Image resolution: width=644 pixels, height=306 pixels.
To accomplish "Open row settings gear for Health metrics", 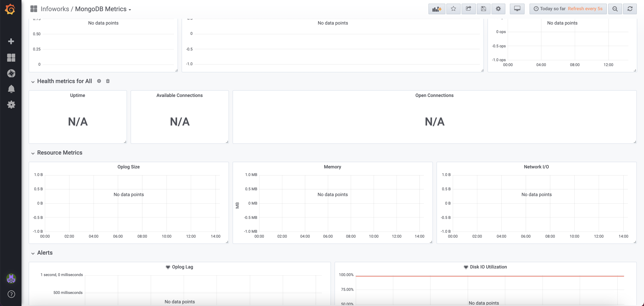I will [x=99, y=81].
